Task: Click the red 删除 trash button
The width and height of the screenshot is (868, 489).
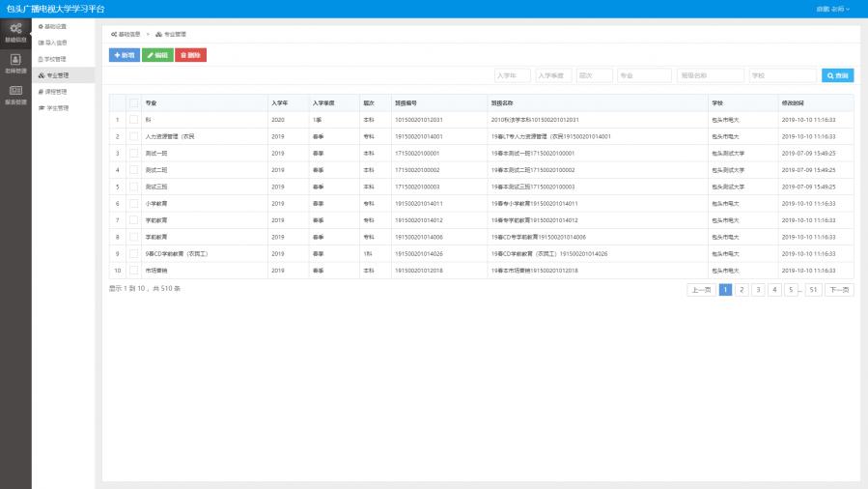Action: [x=190, y=55]
